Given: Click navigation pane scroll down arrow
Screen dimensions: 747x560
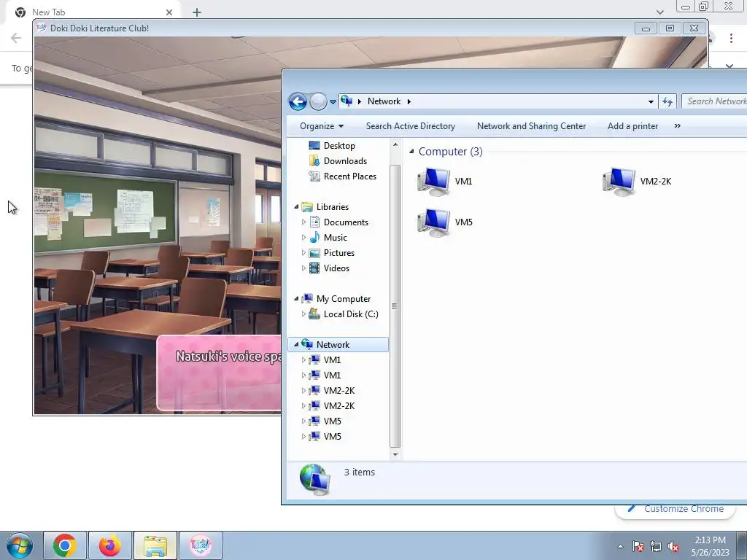Looking at the screenshot, I should click(x=395, y=455).
